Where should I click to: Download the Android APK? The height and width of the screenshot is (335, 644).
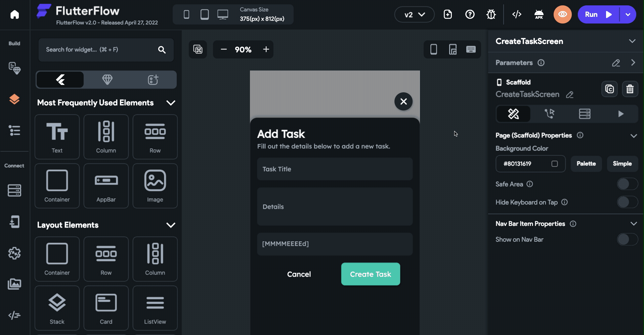[x=539, y=14]
